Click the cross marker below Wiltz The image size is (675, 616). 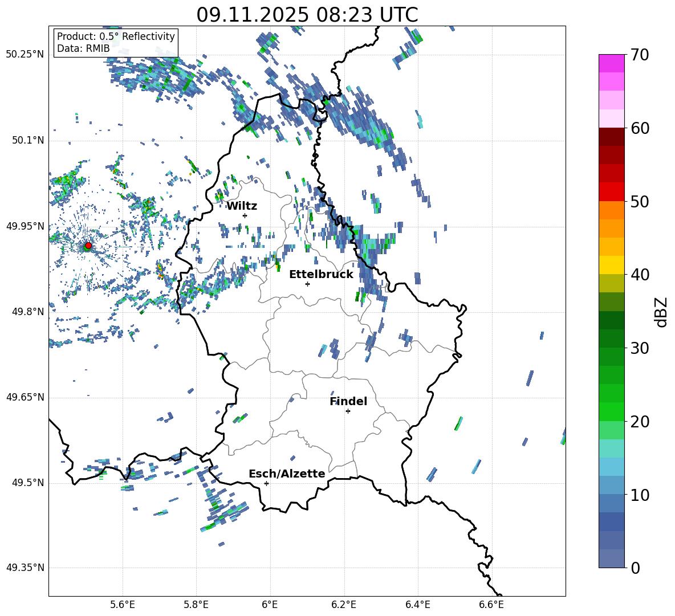[245, 215]
